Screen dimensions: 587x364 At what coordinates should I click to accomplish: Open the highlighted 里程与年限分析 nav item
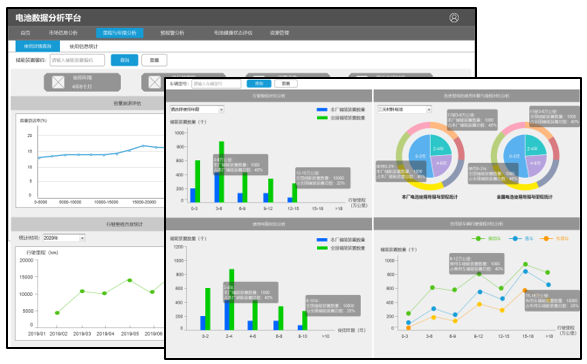pos(119,33)
